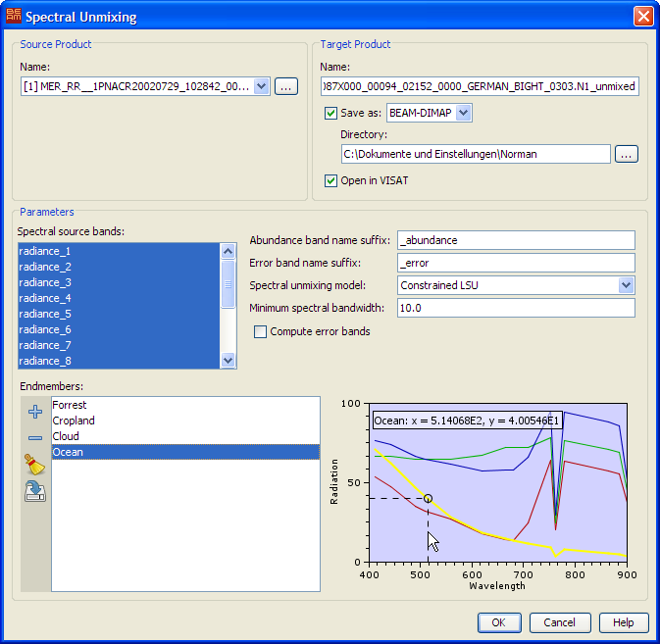Open the source product name dropdown
This screenshot has height=644, width=660.
click(261, 86)
